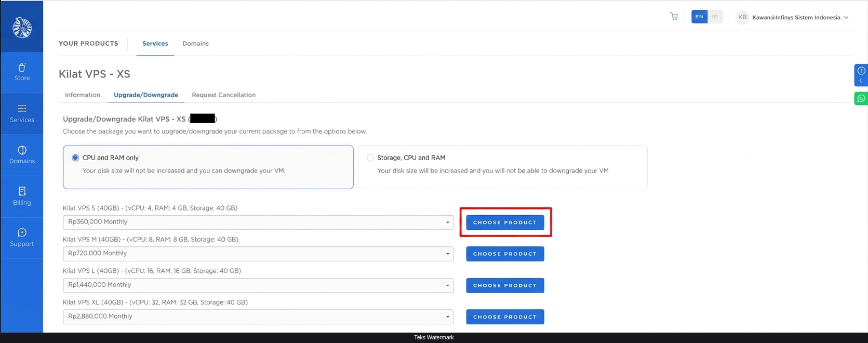Click the KB user avatar
Image resolution: width=868 pixels, height=343 pixels.
click(742, 17)
